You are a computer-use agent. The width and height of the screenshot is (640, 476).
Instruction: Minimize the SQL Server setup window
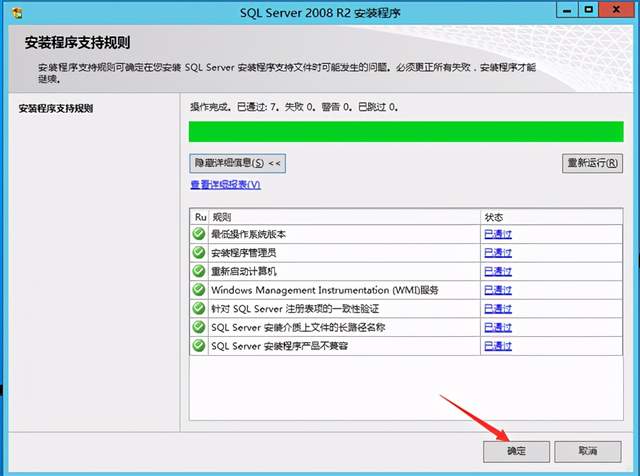(567, 11)
